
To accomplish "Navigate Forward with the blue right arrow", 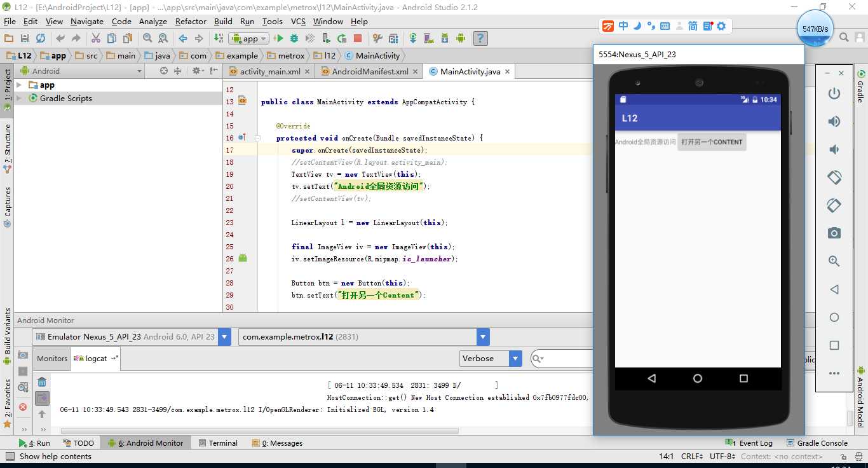I will coord(199,38).
